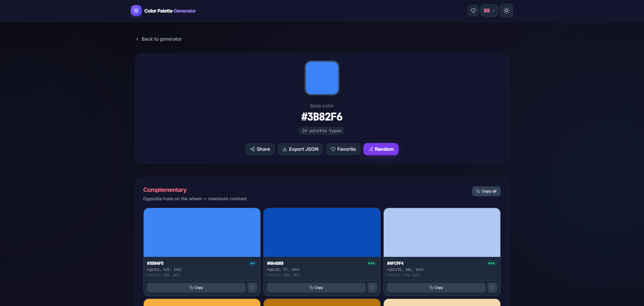Viewport: 644px width, 306px height.
Task: Open the language selection dropdown
Action: tap(489, 11)
